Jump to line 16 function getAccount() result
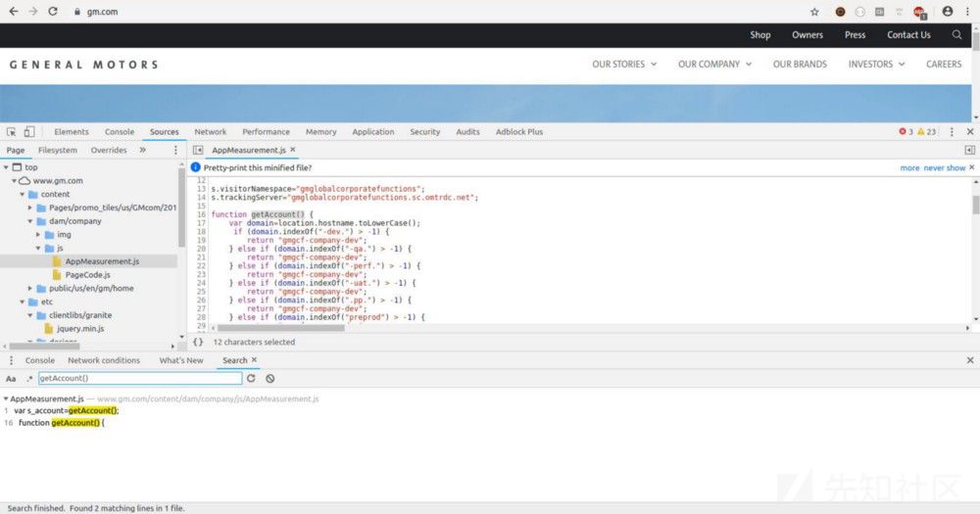 61,423
